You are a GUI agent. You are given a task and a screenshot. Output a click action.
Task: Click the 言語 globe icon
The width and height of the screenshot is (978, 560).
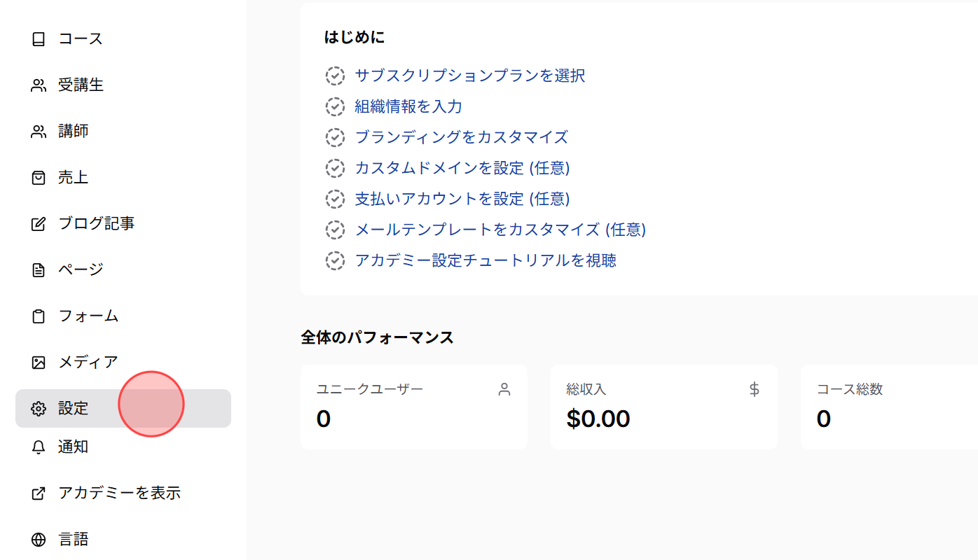(37, 539)
